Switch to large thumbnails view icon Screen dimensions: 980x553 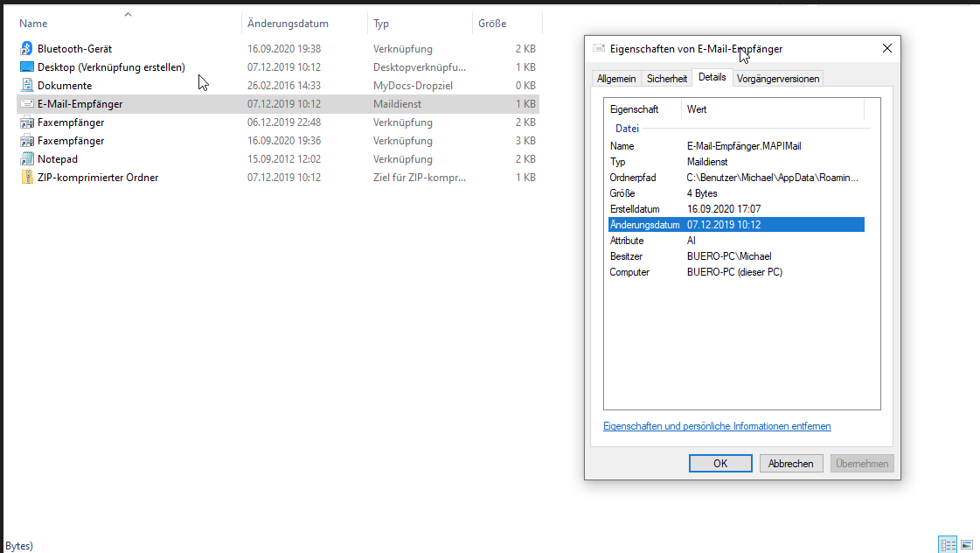[967, 545]
